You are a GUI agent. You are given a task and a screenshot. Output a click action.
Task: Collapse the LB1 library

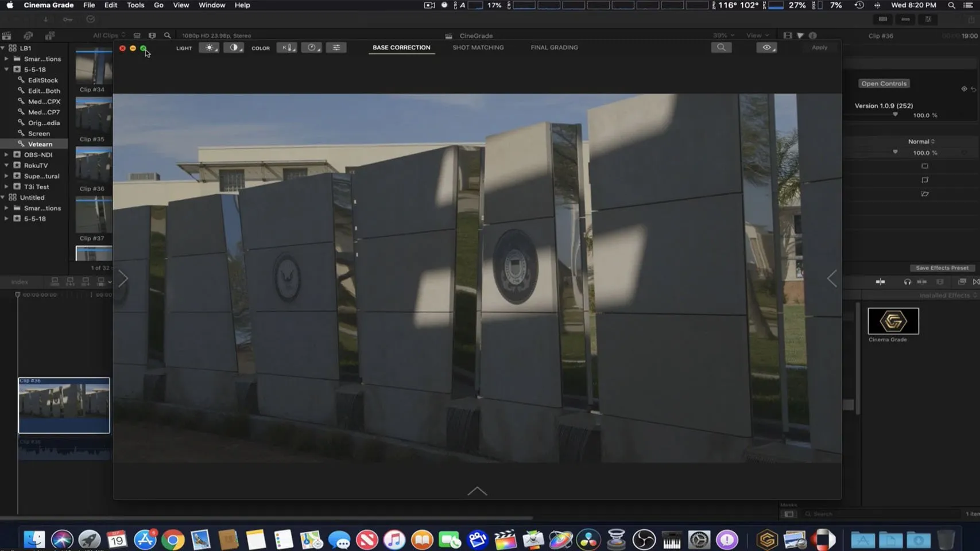point(3,48)
